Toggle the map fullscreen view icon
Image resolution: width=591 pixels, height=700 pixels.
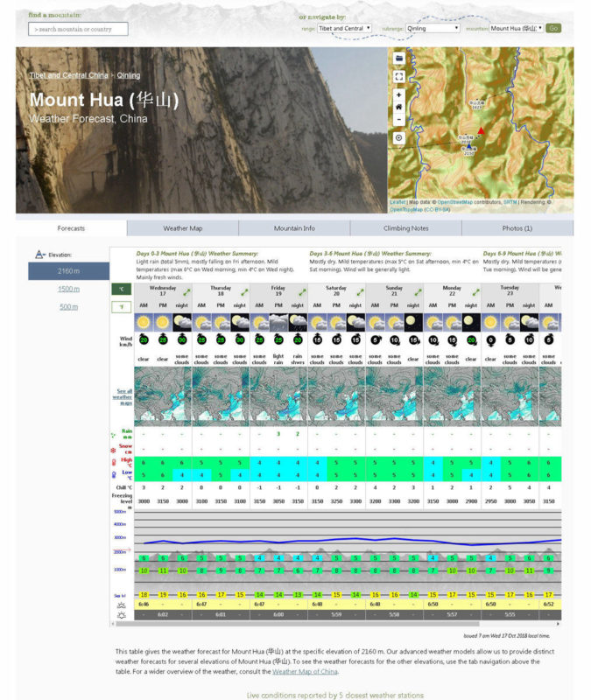[x=399, y=77]
